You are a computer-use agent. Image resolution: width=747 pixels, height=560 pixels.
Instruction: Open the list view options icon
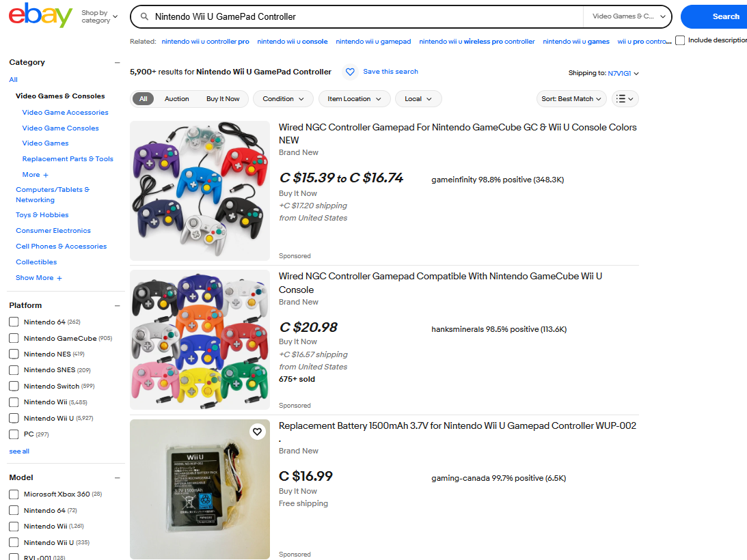click(625, 99)
